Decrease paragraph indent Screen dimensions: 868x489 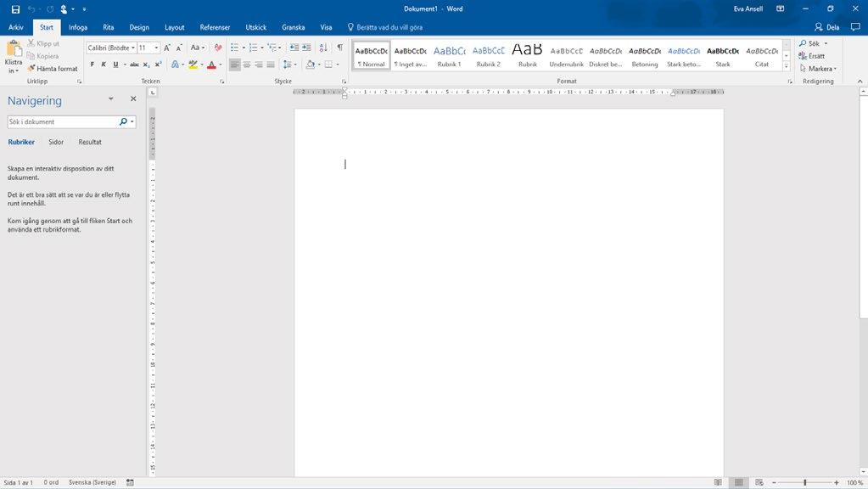pos(294,48)
